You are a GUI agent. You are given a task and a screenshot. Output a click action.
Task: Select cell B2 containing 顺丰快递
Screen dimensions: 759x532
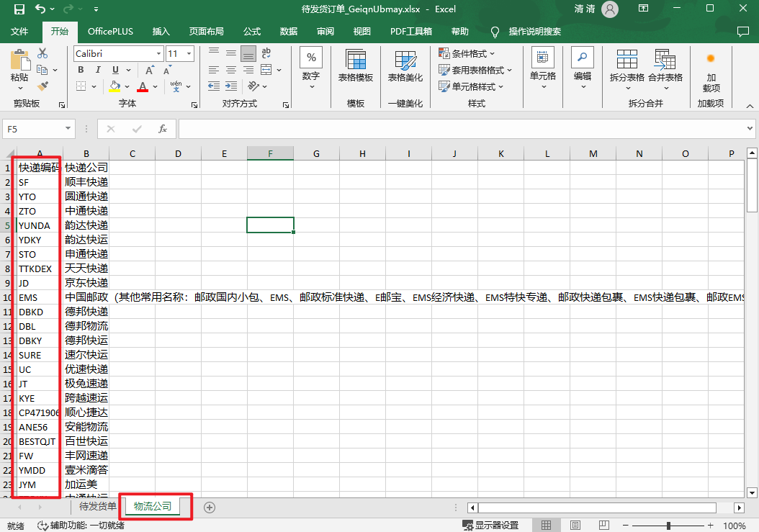point(86,182)
